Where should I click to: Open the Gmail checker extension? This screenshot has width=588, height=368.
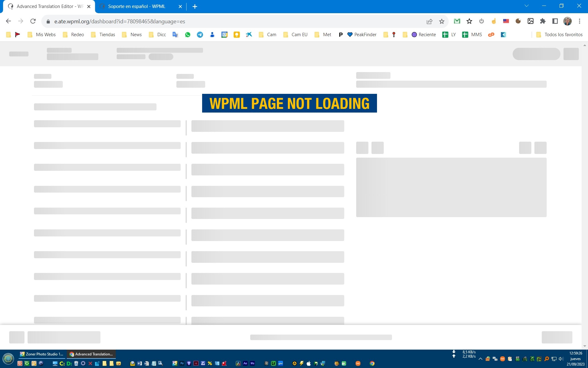[x=457, y=21]
